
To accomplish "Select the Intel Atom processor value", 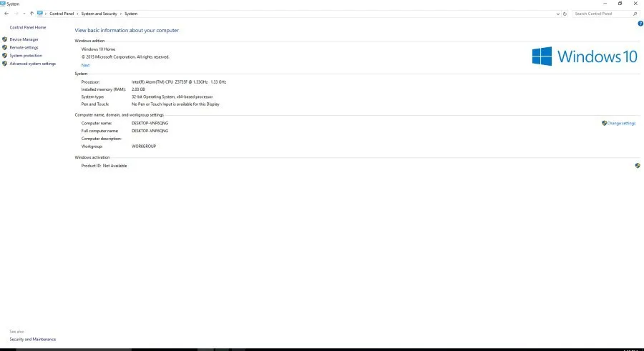I will (179, 82).
